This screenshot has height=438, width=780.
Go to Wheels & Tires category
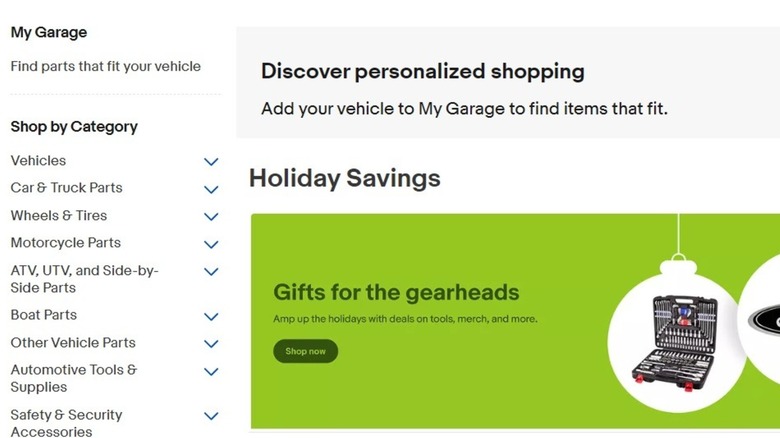[x=58, y=215]
